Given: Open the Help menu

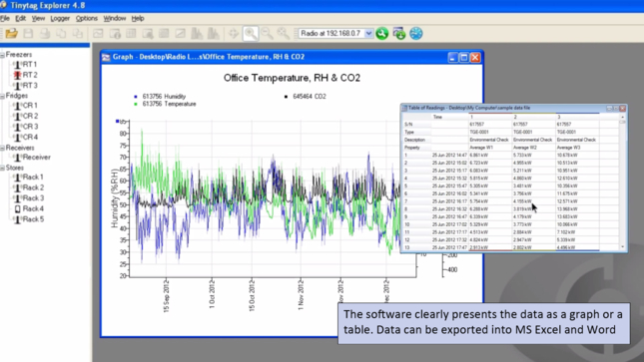Looking at the screenshot, I should point(138,19).
